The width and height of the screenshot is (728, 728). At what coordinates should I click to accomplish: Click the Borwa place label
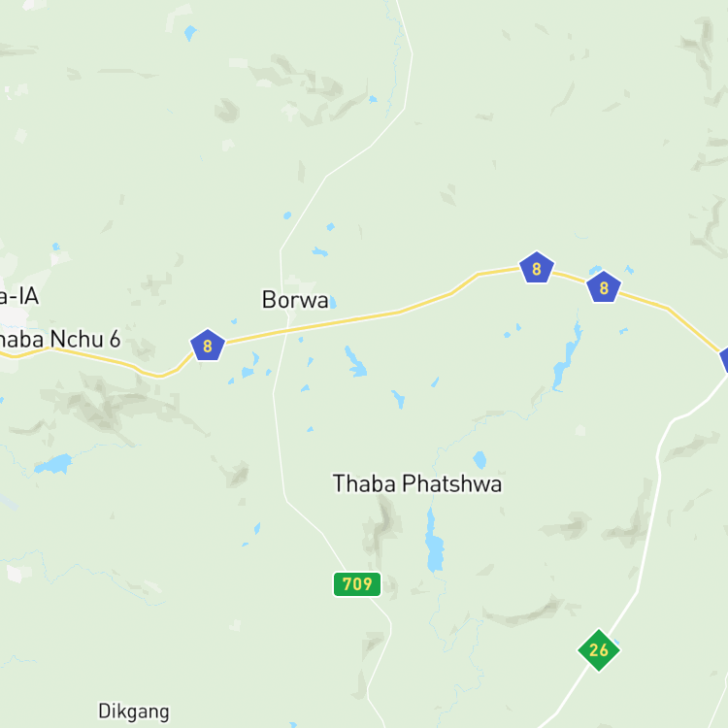(x=295, y=300)
